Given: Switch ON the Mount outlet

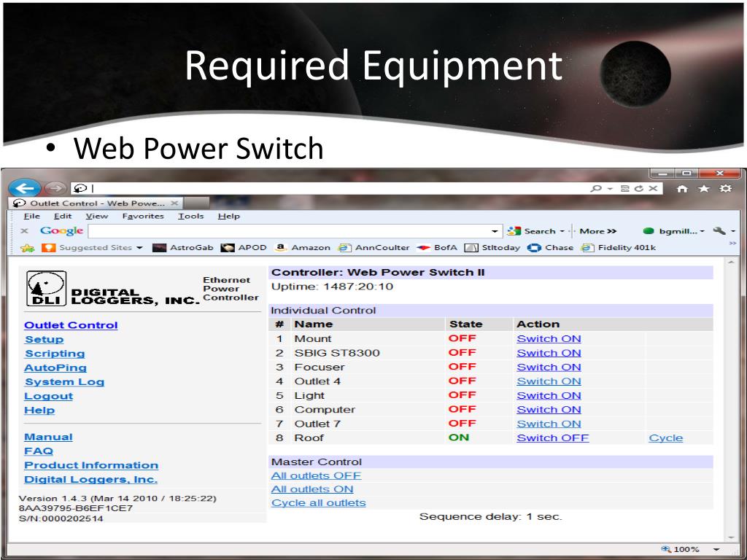Looking at the screenshot, I should coord(549,338).
